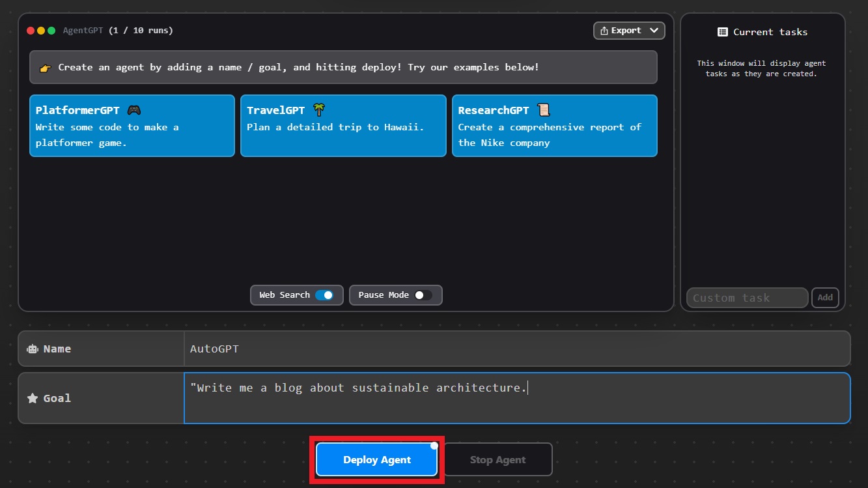The width and height of the screenshot is (868, 488).
Task: Click the 'Current tasks' heading
Action: pos(770,32)
